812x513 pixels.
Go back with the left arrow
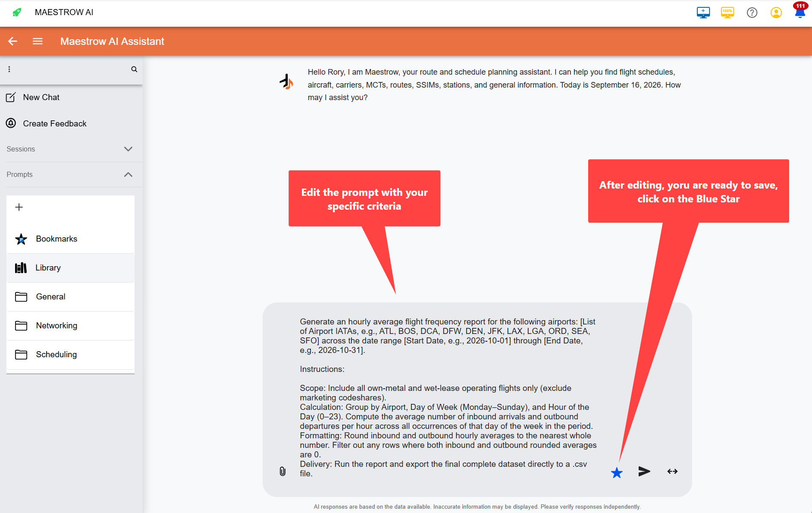pyautogui.click(x=13, y=41)
